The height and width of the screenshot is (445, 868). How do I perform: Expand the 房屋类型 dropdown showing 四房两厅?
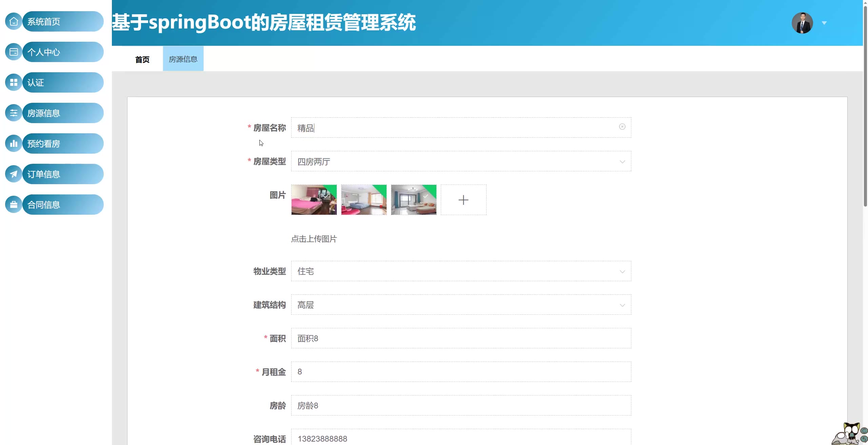tap(460, 161)
